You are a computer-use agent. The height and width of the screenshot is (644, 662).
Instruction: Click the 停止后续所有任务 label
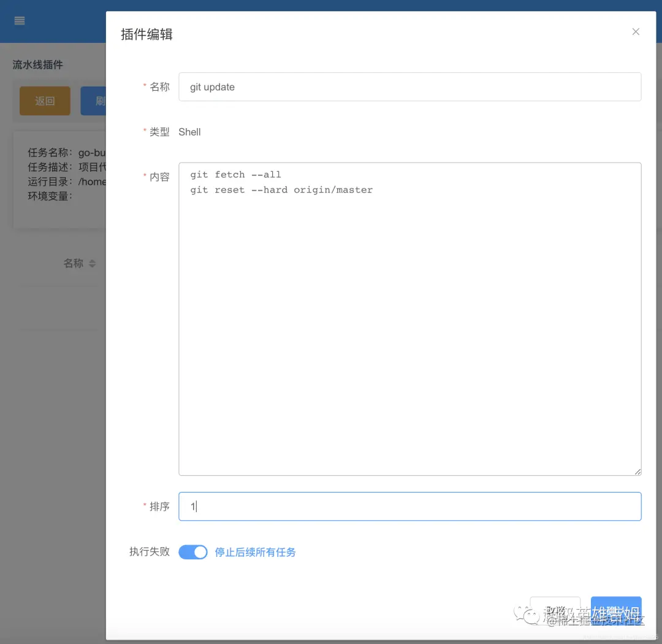[255, 552]
